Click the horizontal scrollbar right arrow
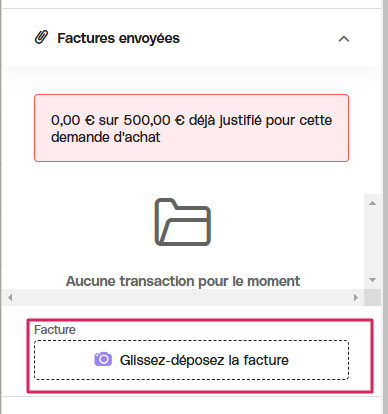The height and width of the screenshot is (414, 388). [x=356, y=297]
